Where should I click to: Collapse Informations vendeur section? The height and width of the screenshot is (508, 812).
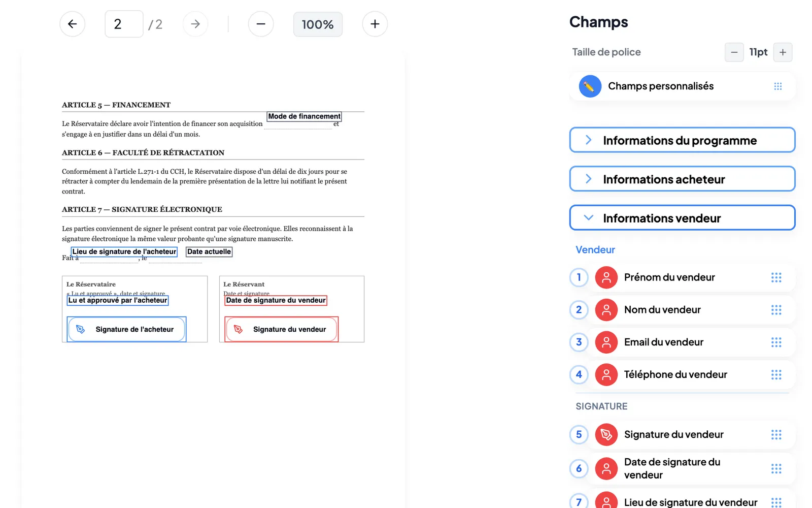682,218
